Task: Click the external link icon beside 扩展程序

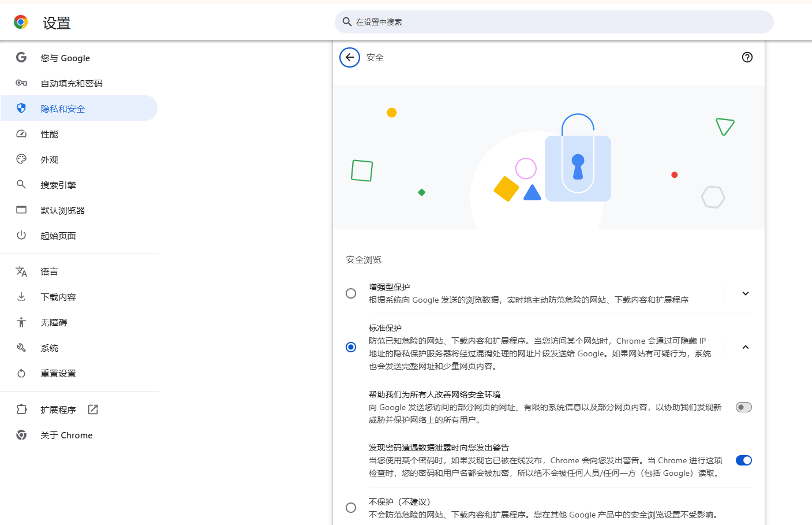Action: point(93,409)
